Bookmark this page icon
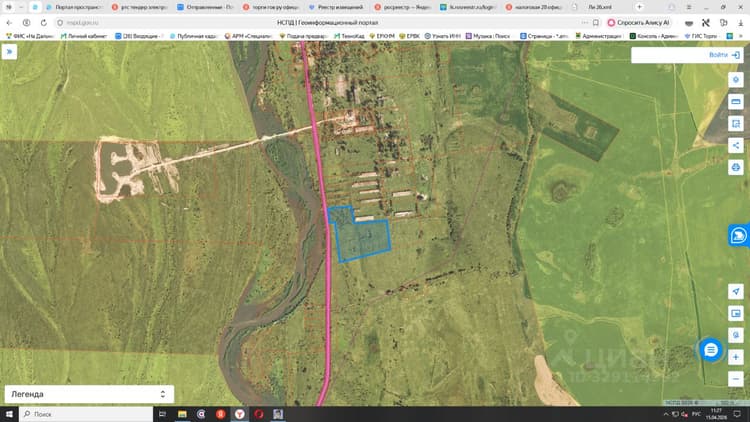 click(x=596, y=22)
